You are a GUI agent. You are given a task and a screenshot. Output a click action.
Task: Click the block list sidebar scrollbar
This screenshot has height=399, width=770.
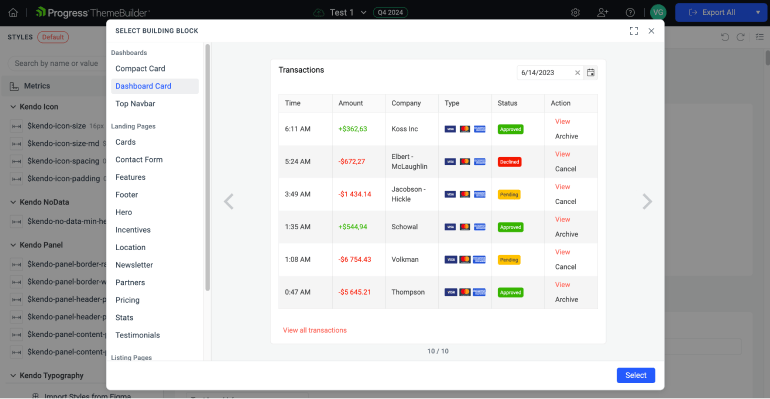coord(208,167)
